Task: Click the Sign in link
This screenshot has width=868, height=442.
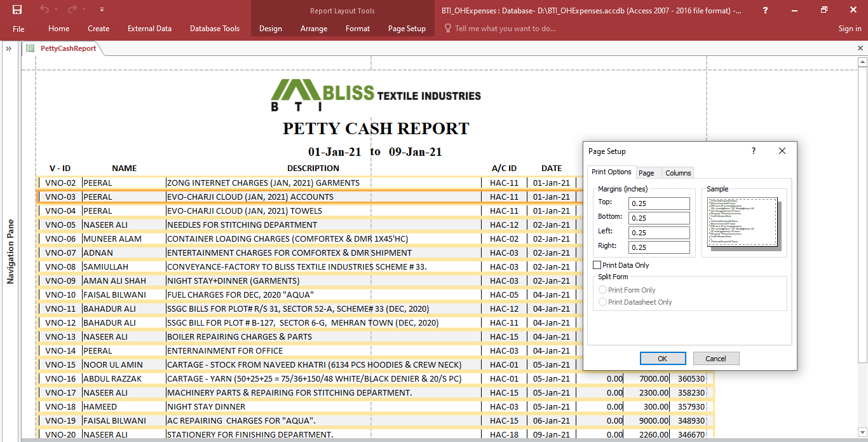Action: pos(850,29)
